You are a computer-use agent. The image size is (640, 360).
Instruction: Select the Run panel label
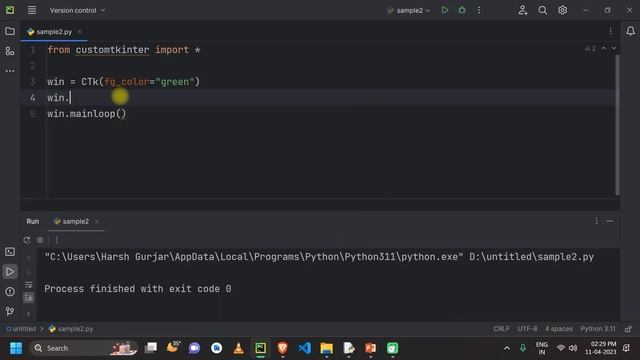[33, 221]
